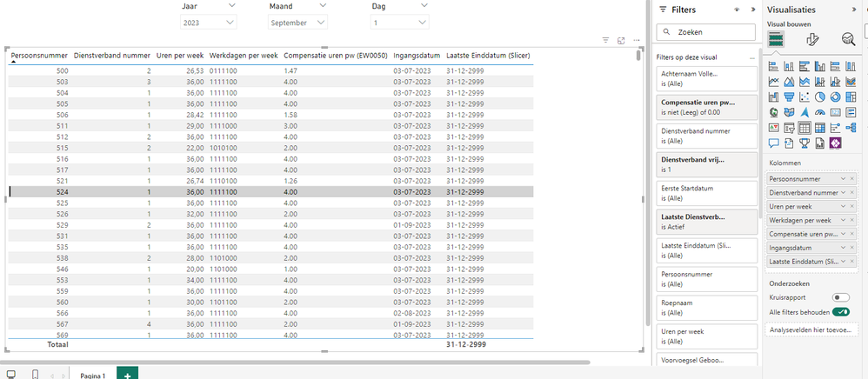Remove Dienstverband nummer from Kolommen
This screenshot has width=868, height=379.
coord(852,193)
